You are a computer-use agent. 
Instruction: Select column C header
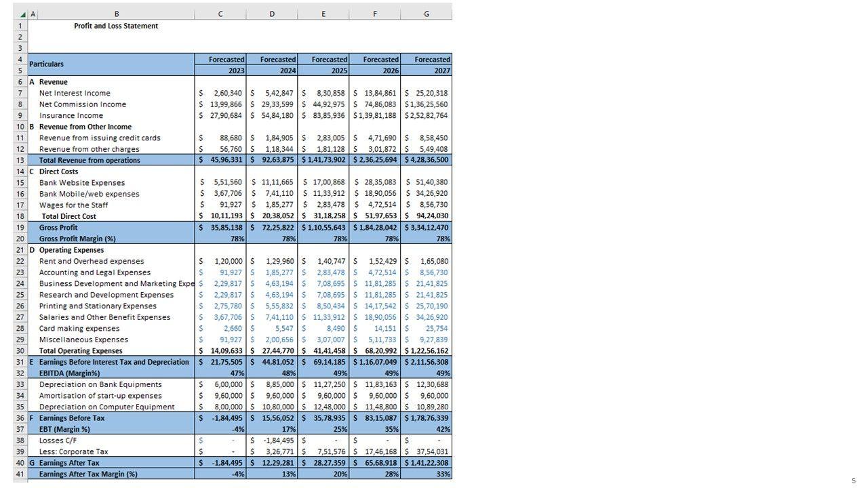point(220,14)
